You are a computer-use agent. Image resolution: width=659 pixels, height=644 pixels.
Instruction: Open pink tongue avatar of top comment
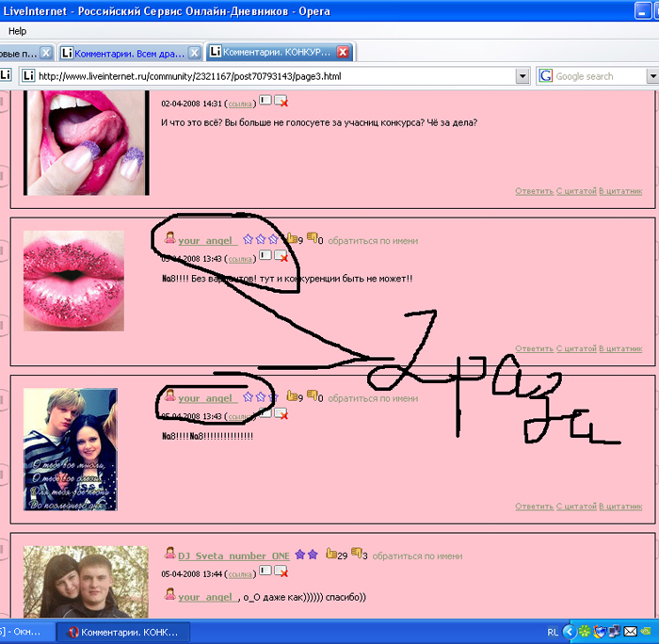tap(87, 143)
